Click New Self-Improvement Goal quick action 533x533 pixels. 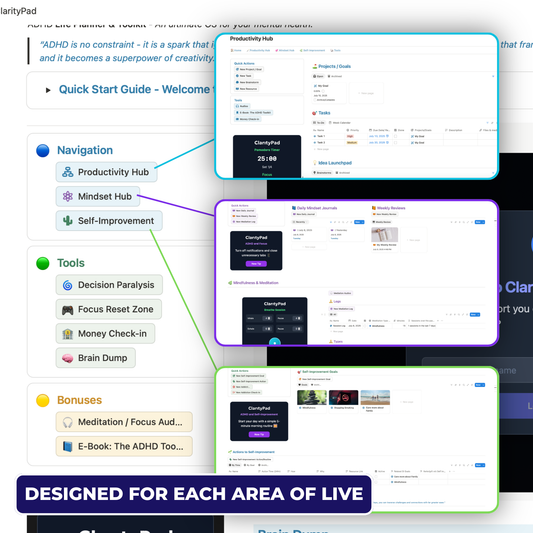(x=248, y=376)
